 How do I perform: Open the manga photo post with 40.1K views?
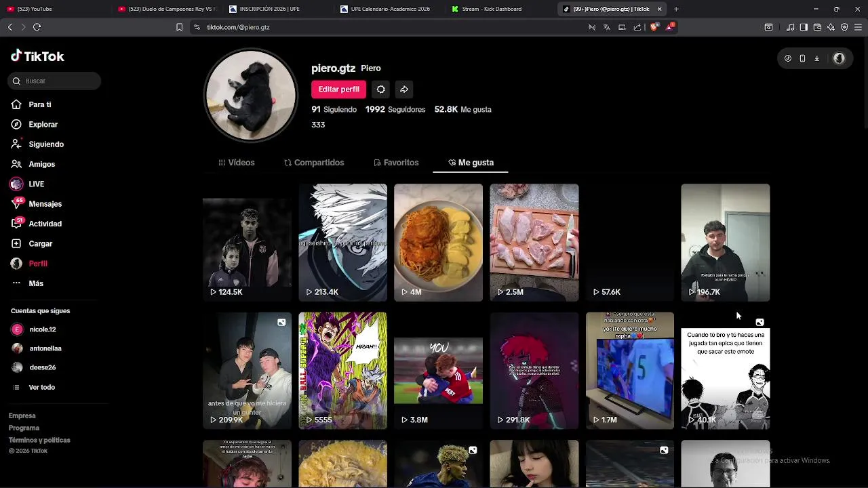(725, 371)
